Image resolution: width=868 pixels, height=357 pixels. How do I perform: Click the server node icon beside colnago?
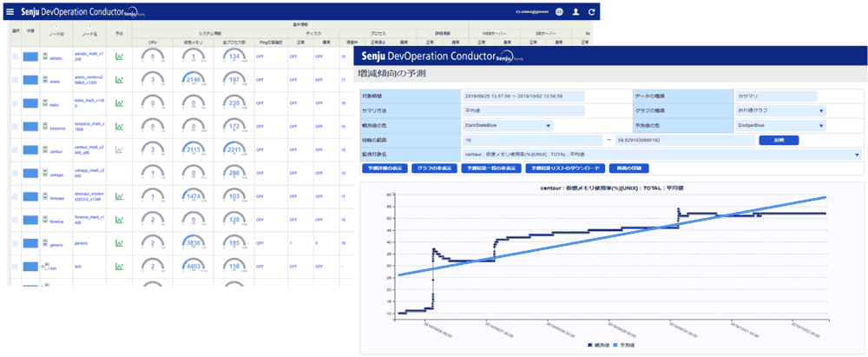tap(45, 173)
